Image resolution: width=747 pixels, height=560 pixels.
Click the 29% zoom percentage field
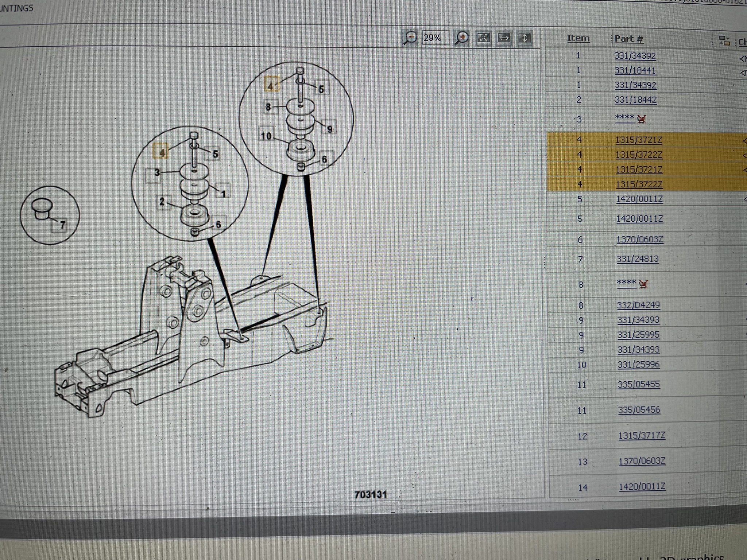click(436, 38)
